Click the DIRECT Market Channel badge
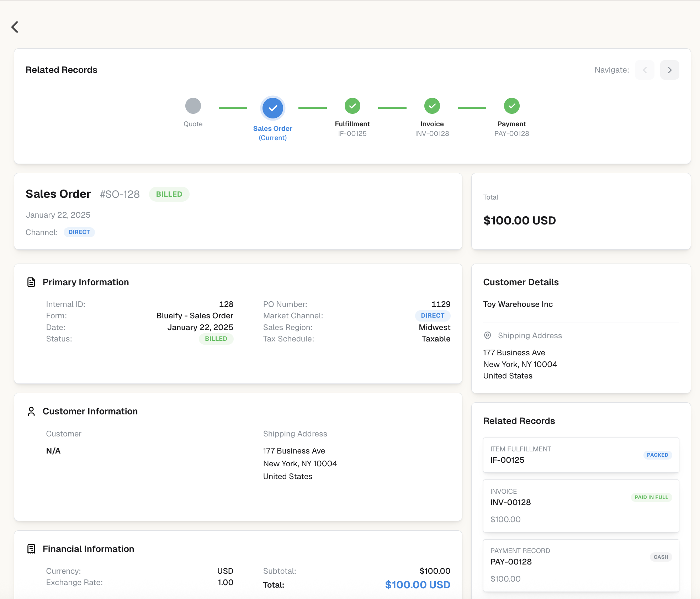This screenshot has width=700, height=599. coord(433,316)
